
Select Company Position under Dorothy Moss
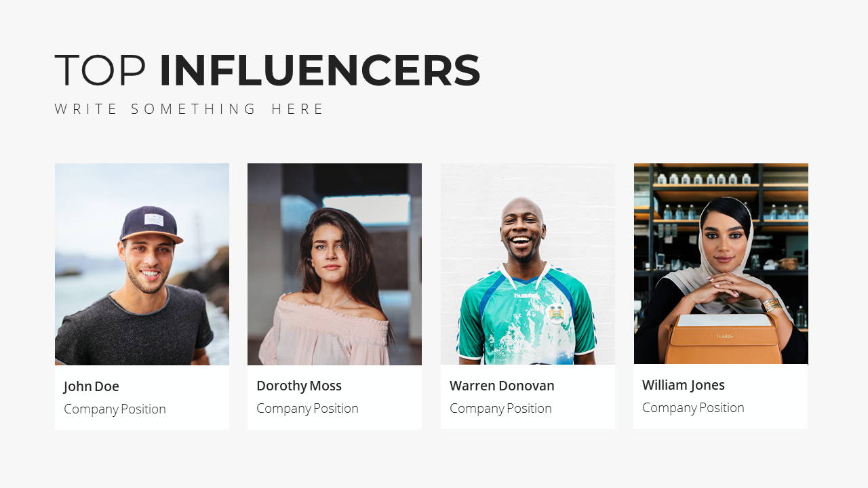click(x=307, y=409)
